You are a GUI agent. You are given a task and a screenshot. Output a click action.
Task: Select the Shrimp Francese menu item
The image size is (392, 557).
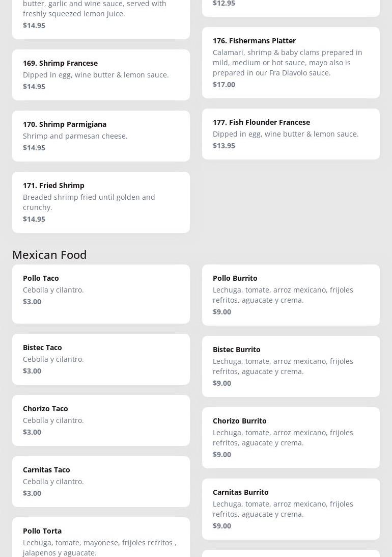point(101,75)
